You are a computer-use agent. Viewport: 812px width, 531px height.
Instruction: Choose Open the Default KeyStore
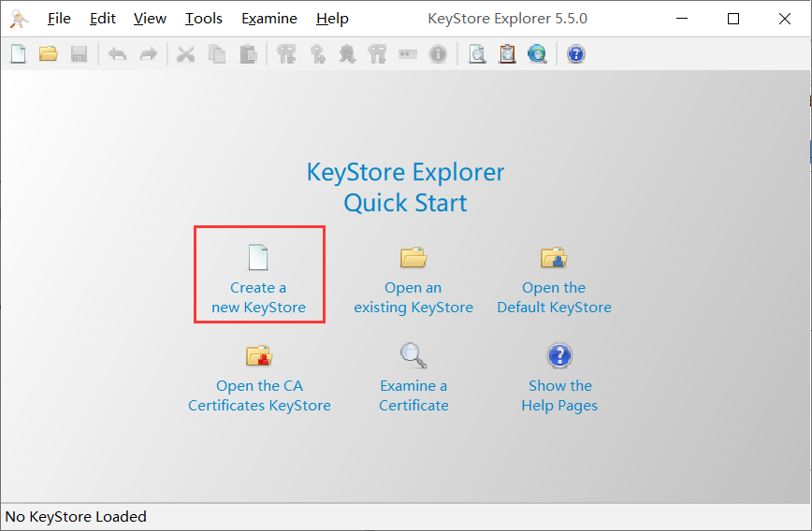click(554, 280)
